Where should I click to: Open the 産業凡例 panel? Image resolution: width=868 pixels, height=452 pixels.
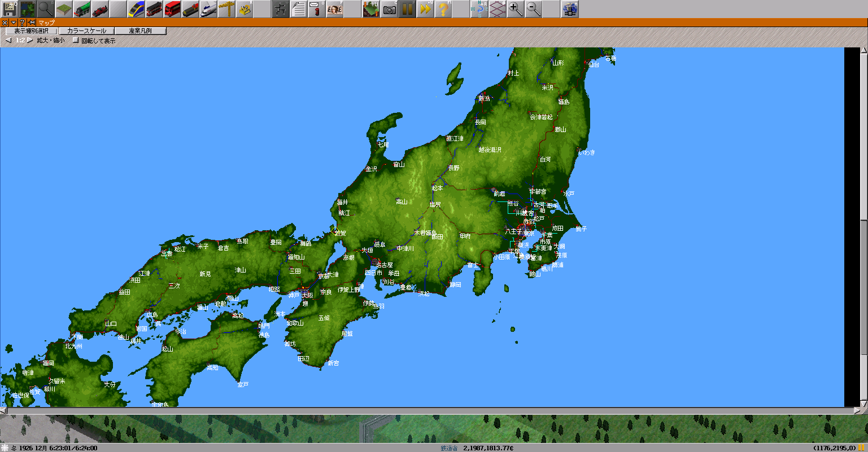point(141,31)
